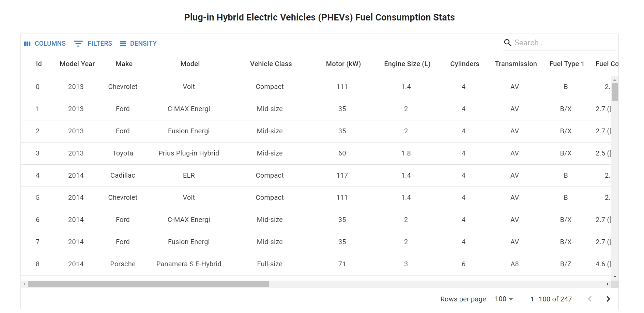Click the Columns icon in toolbar
This screenshot has height=313, width=644.
click(x=27, y=44)
